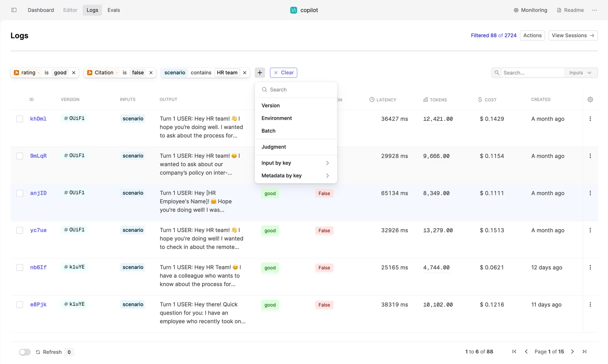
Task: Select the checkbox for log yc7ue
Action: click(20, 230)
